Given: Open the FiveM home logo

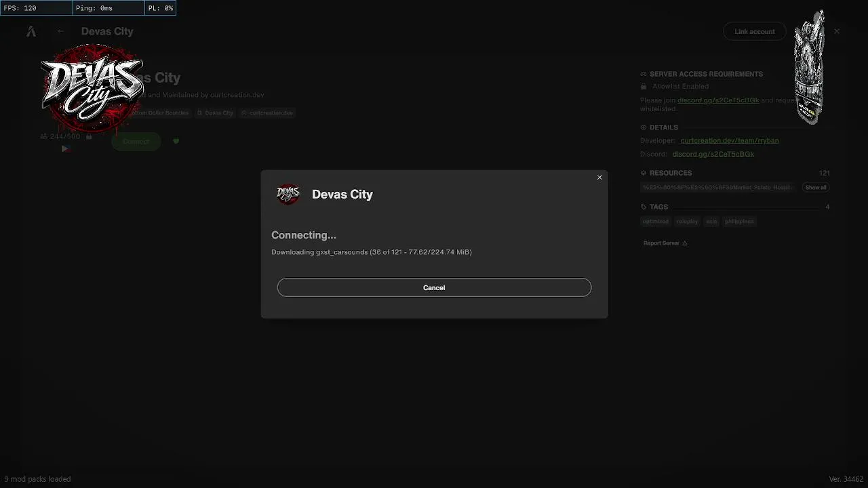Looking at the screenshot, I should point(31,31).
